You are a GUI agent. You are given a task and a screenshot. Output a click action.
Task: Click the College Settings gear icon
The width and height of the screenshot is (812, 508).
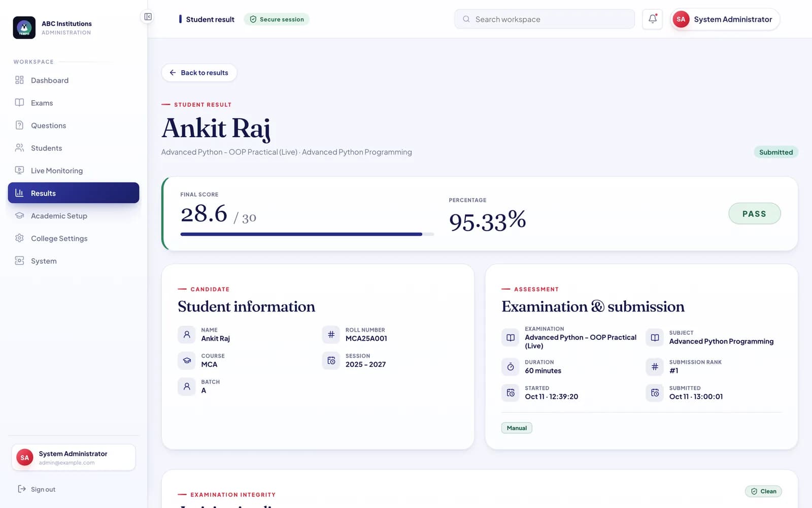click(19, 238)
